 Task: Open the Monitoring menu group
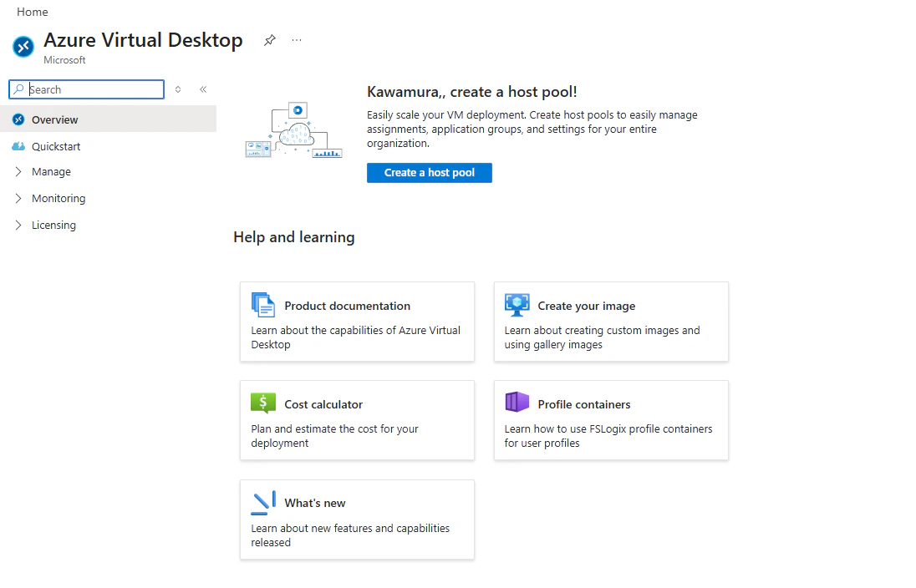[x=109, y=199]
